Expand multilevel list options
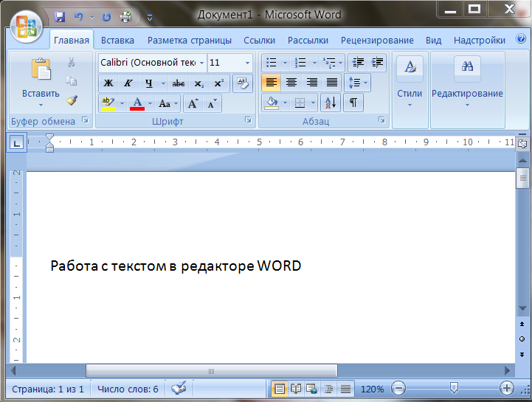This screenshot has height=402, width=532. coord(340,63)
